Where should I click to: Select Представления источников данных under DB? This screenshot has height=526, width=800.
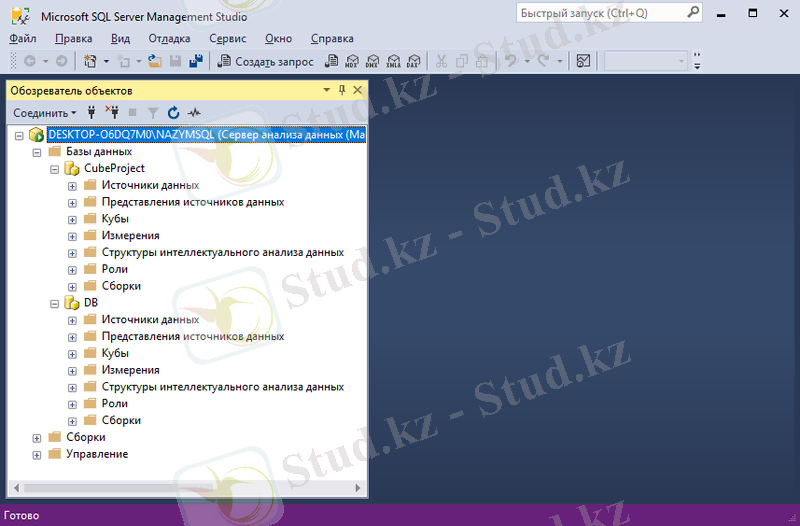193,337
